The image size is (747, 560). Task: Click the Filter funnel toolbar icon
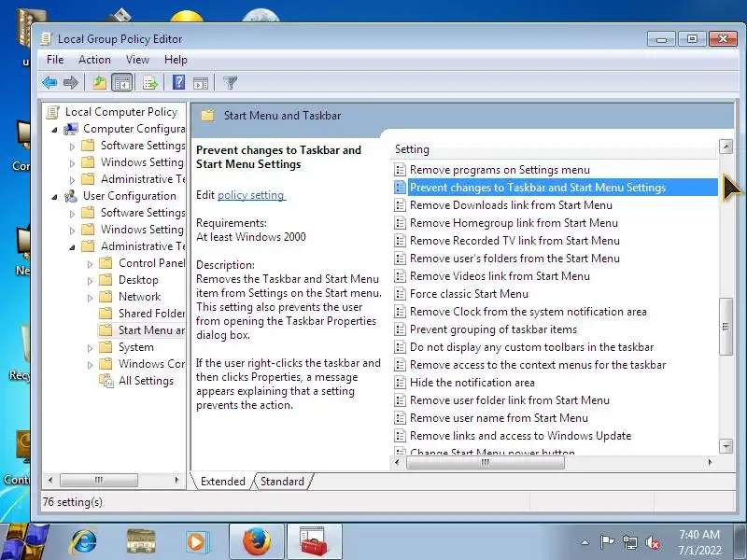coord(230,83)
